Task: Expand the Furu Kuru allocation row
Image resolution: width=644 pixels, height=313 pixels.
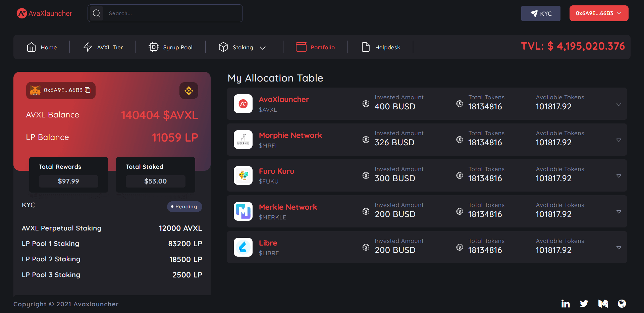Action: [x=619, y=176]
